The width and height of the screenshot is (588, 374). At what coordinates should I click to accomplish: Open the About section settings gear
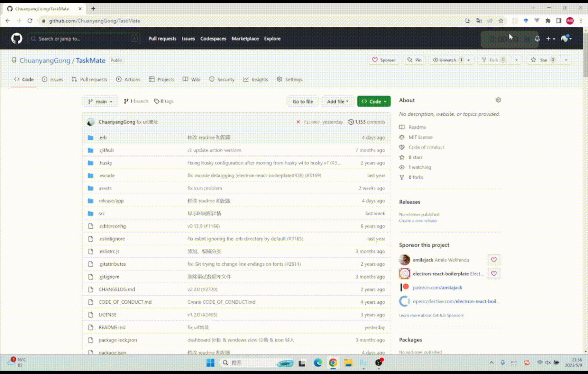pyautogui.click(x=498, y=100)
